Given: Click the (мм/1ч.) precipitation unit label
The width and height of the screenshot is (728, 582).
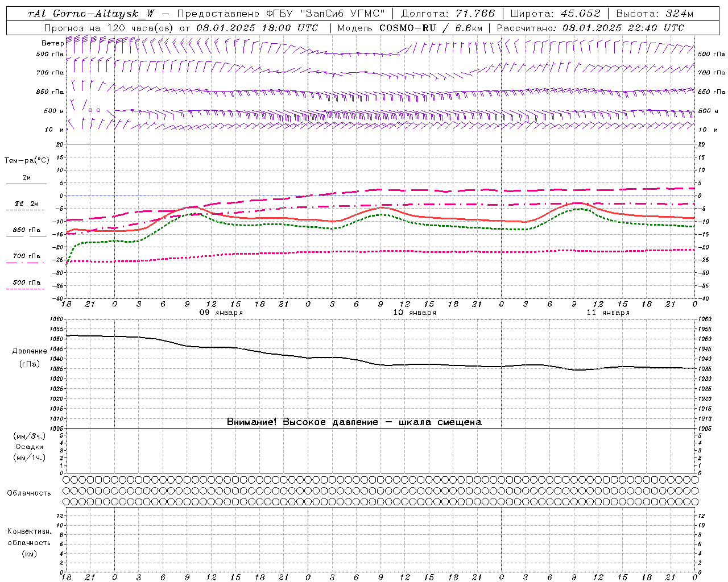Looking at the screenshot, I should (x=30, y=458).
